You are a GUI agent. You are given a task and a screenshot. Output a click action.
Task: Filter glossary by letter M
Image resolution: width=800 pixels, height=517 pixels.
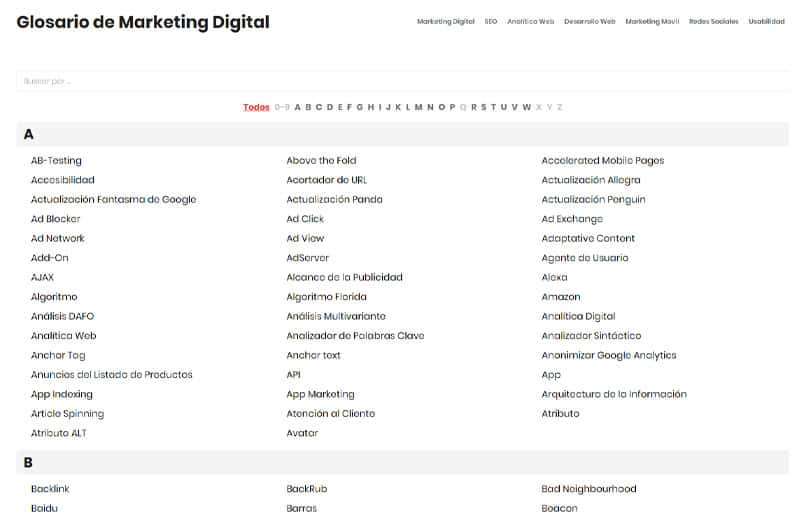click(418, 107)
